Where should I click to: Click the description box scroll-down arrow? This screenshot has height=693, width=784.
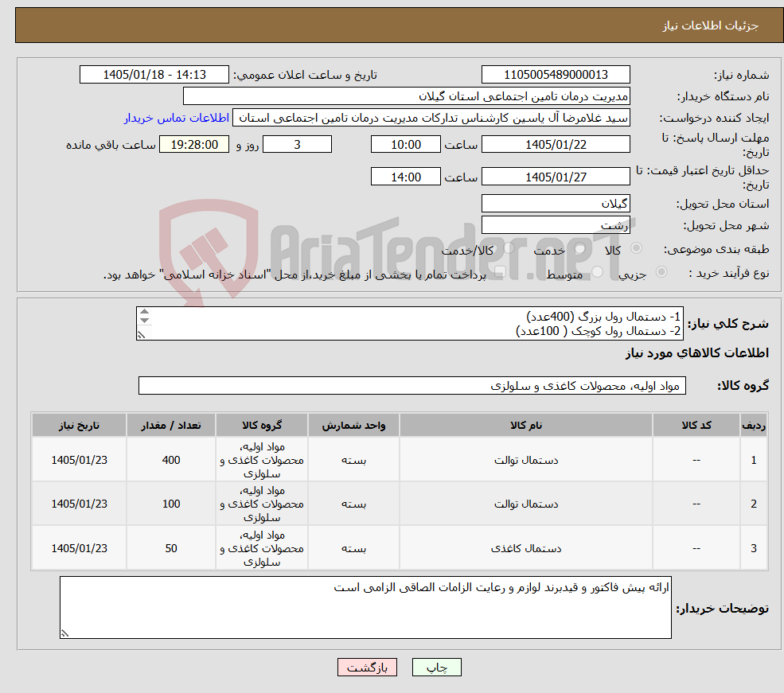[145, 321]
